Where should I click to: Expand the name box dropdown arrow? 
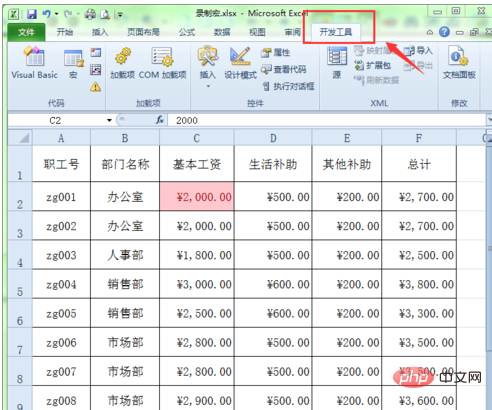pos(109,120)
